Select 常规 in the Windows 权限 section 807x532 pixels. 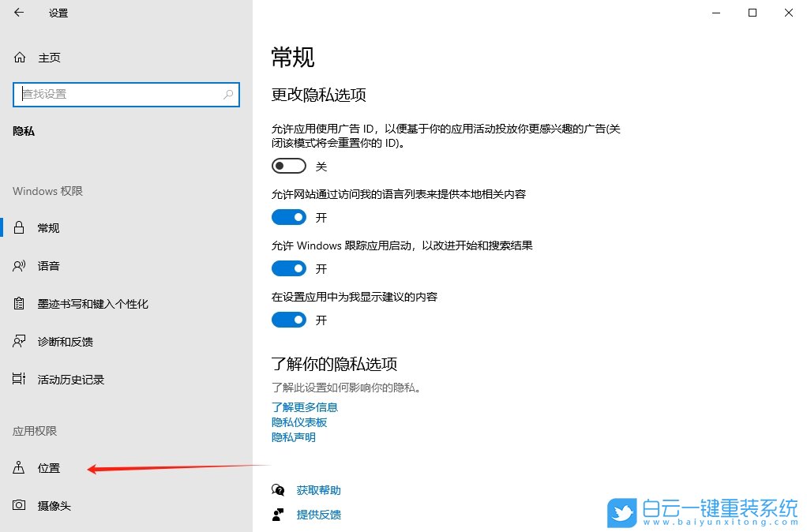coord(47,228)
